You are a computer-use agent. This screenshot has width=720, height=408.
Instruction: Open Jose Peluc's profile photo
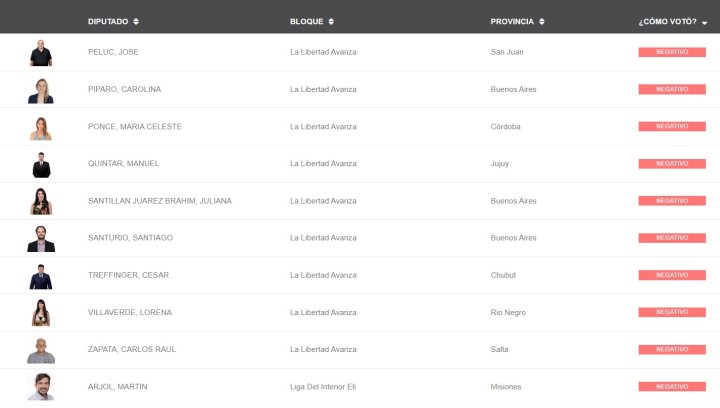pyautogui.click(x=41, y=53)
